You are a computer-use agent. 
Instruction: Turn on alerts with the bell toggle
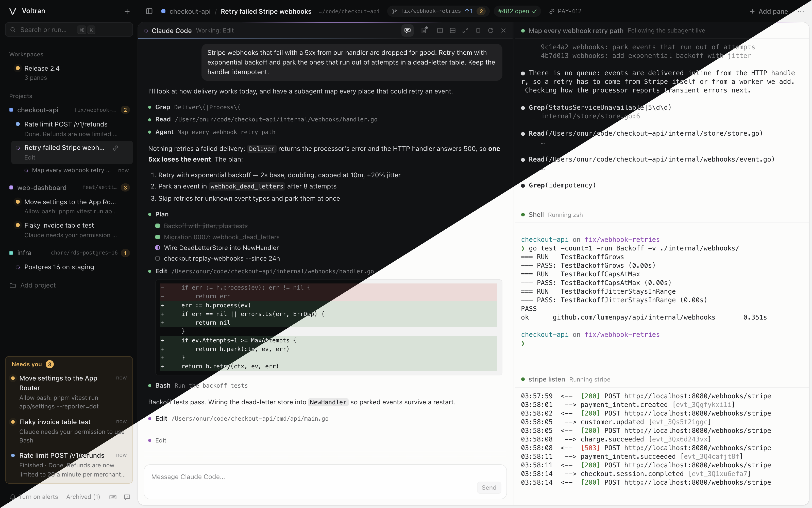34,497
